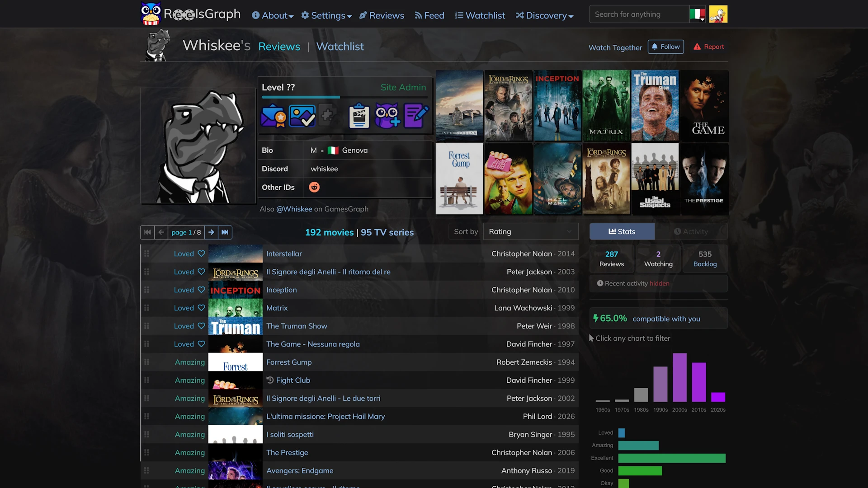
Task: Go to the previous page arrow
Action: (161, 232)
